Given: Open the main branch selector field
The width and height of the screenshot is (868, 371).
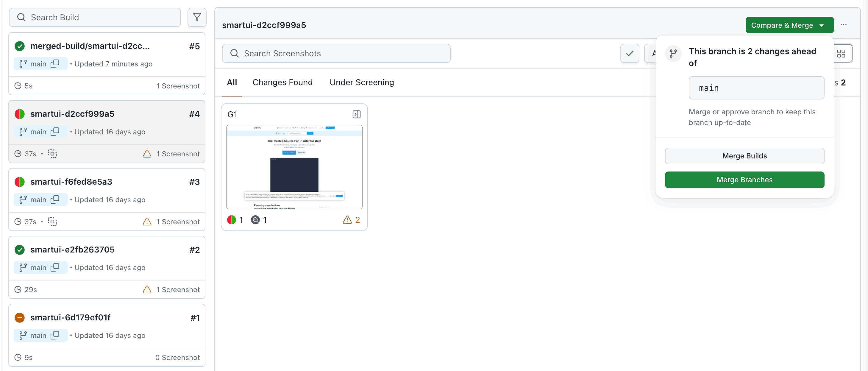Looking at the screenshot, I should coord(756,88).
